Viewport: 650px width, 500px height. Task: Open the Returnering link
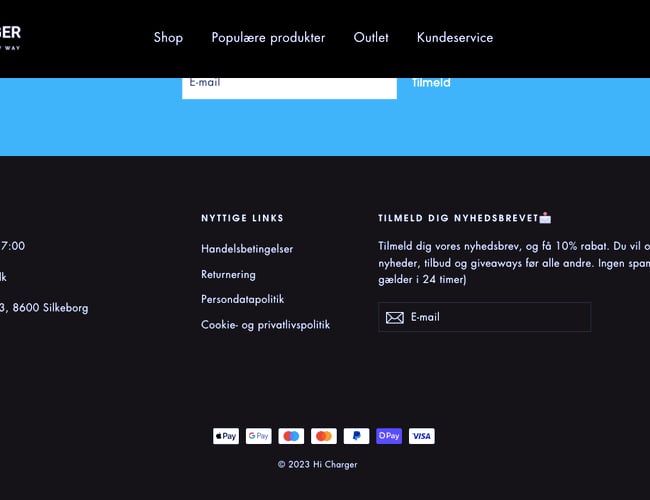tap(228, 274)
